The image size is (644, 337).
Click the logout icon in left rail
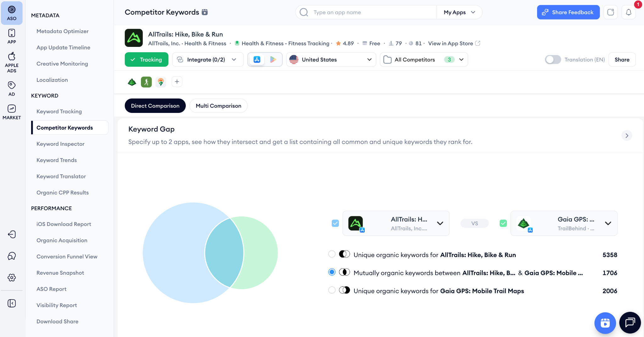pos(12,234)
